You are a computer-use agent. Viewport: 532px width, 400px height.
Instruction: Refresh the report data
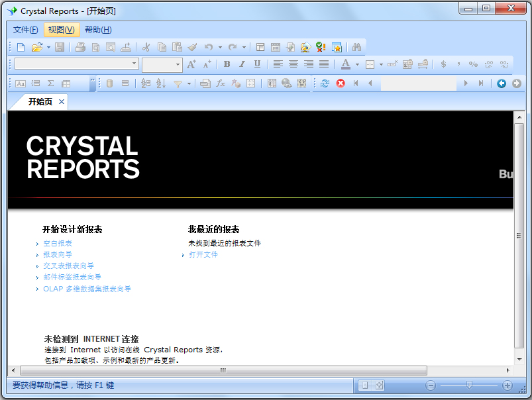pyautogui.click(x=325, y=83)
